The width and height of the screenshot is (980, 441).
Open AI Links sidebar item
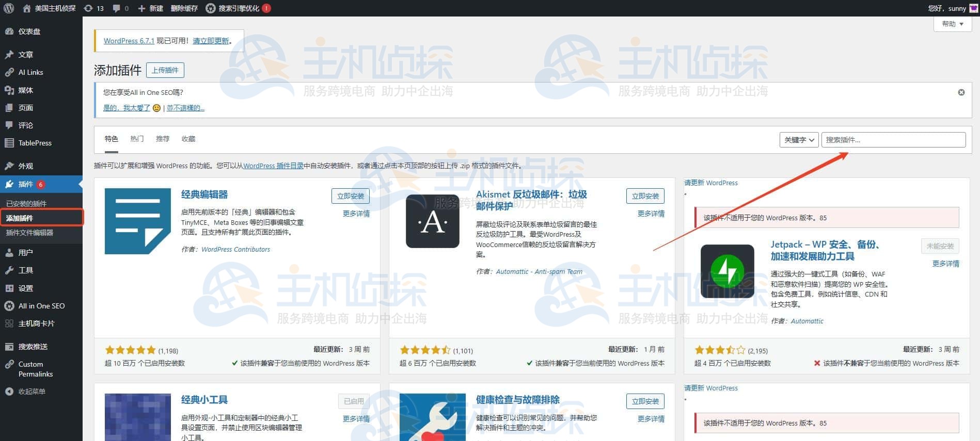coord(41,72)
